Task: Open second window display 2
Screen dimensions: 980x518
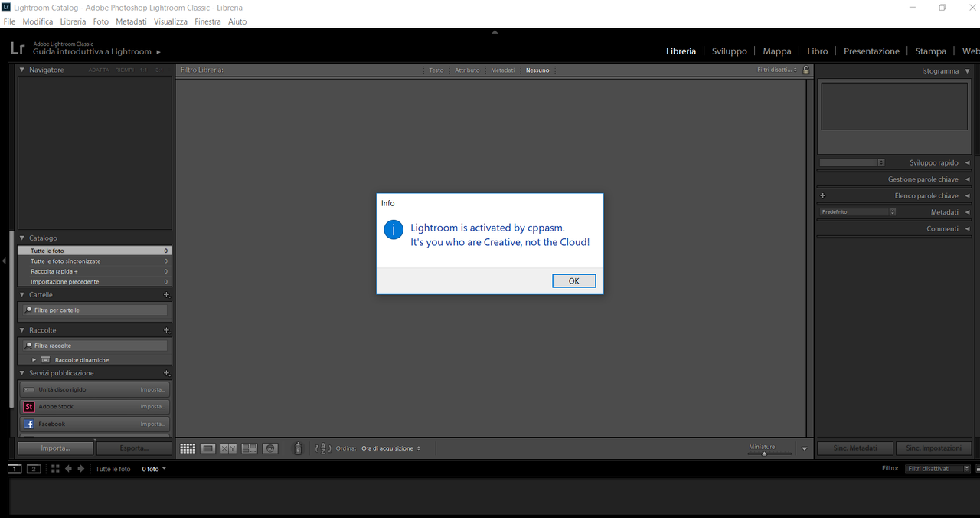Action: point(34,469)
